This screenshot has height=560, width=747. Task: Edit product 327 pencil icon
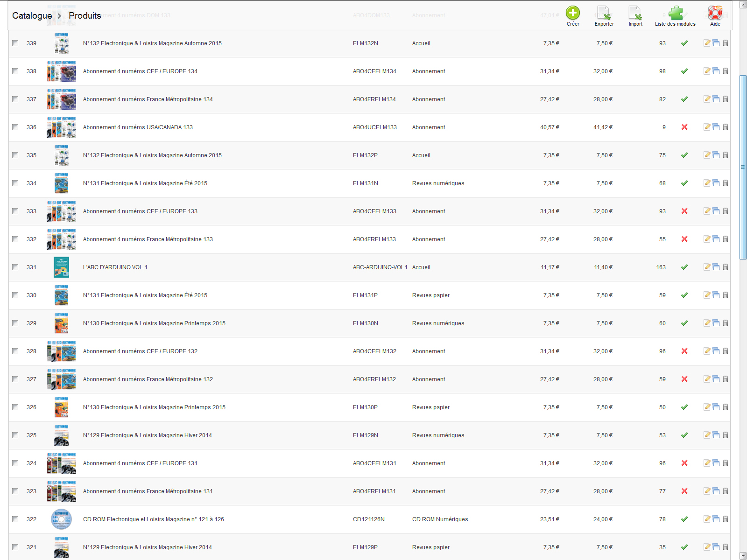[707, 379]
